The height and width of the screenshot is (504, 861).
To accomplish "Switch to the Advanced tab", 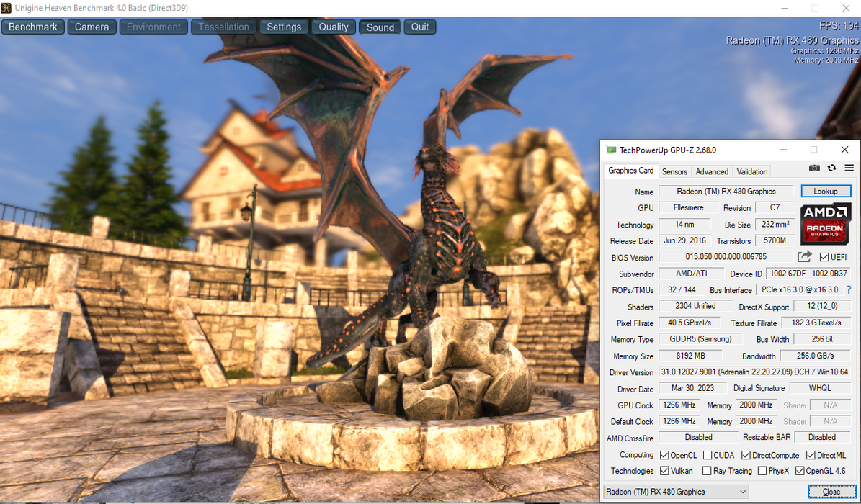I will (x=712, y=172).
